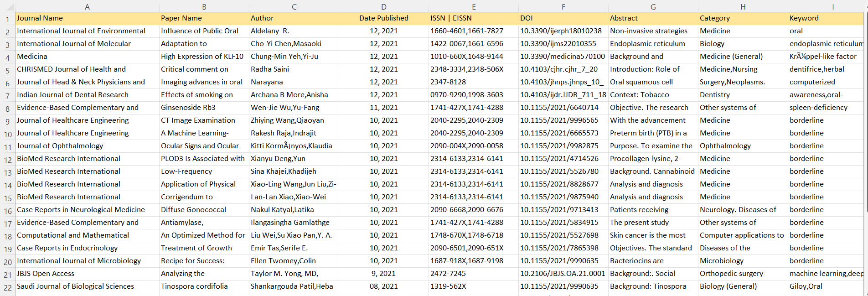Select paper cell 'CT Image Examination'
Image resolution: width=868 pixels, height=296 pixels.
[x=204, y=120]
